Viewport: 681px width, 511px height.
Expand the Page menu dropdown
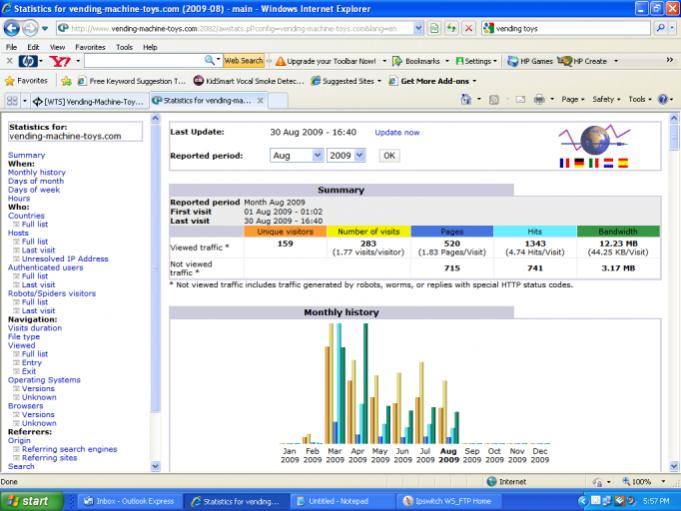coord(572,100)
